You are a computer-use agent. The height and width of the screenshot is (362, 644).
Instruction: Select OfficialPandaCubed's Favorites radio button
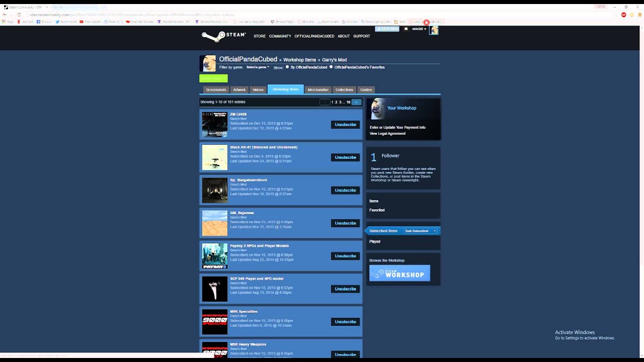(x=331, y=67)
